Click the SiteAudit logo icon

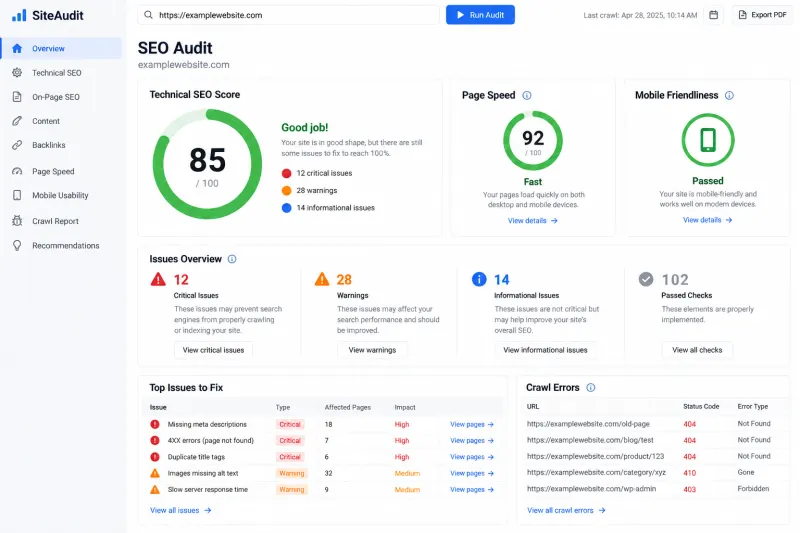point(19,15)
